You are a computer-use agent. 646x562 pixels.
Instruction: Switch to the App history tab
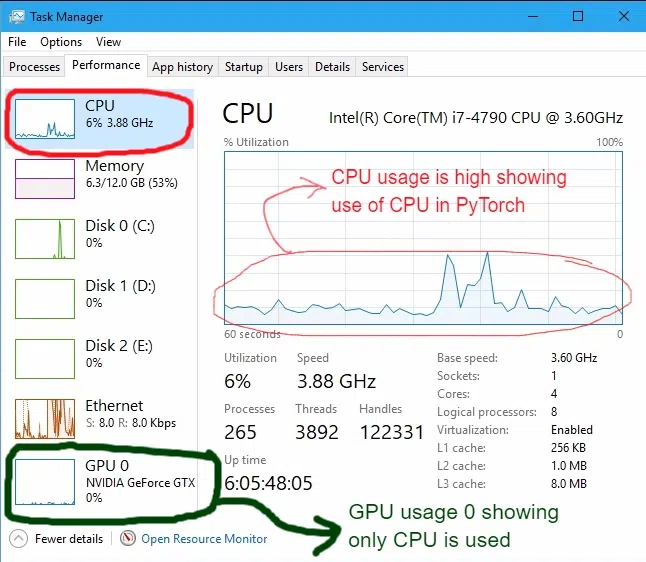[183, 67]
